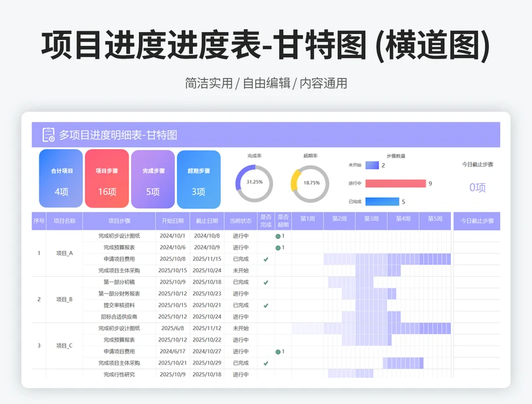Click the 未开始 status in the 2025/6/8 row

(241, 328)
